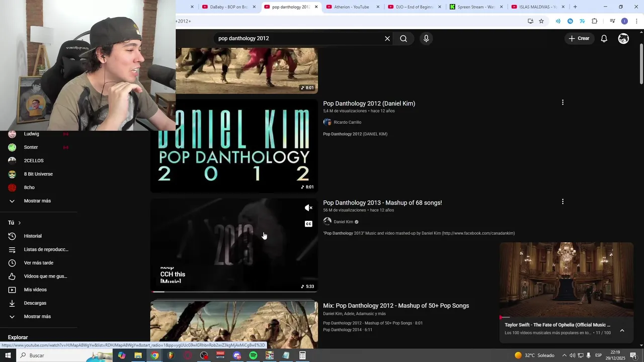
Task: Expand the mini player playlist chevron
Action: [622, 331]
